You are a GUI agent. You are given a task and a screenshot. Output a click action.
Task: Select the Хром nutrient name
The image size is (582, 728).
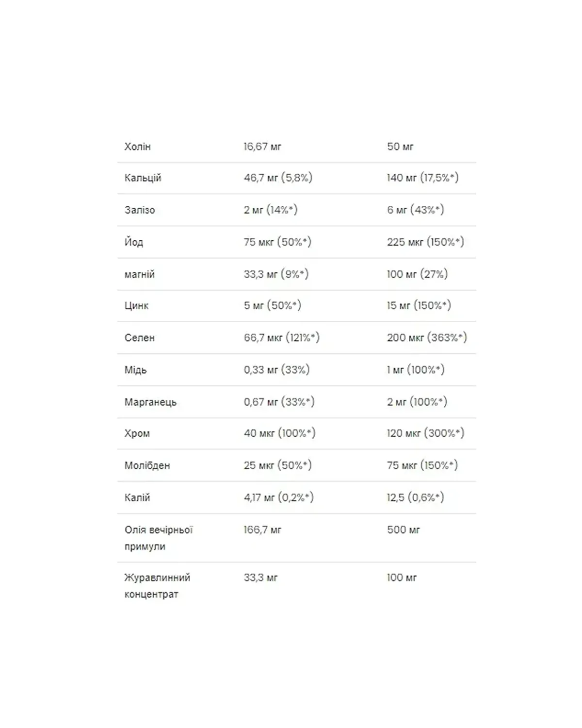(137, 433)
